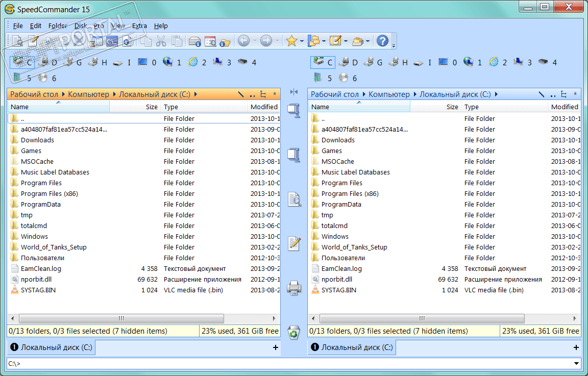
Task: Open the command prompt toolbar icon
Action: 112,41
